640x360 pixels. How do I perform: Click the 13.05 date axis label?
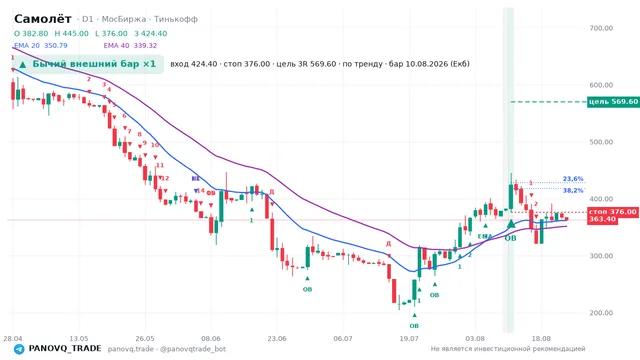(79, 338)
